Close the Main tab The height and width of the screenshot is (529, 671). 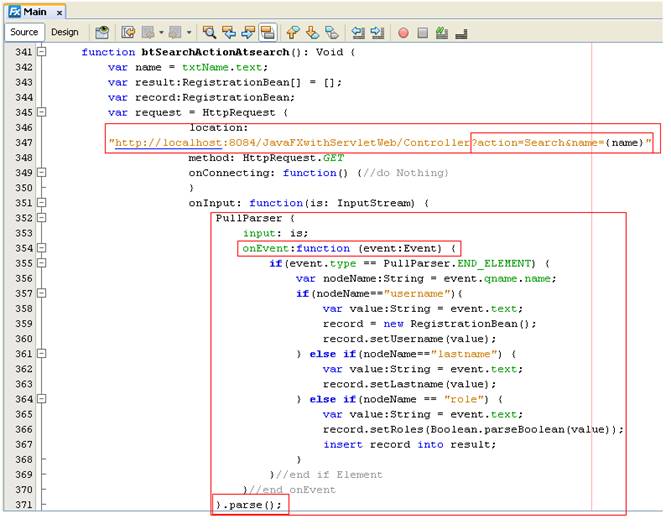pos(59,13)
